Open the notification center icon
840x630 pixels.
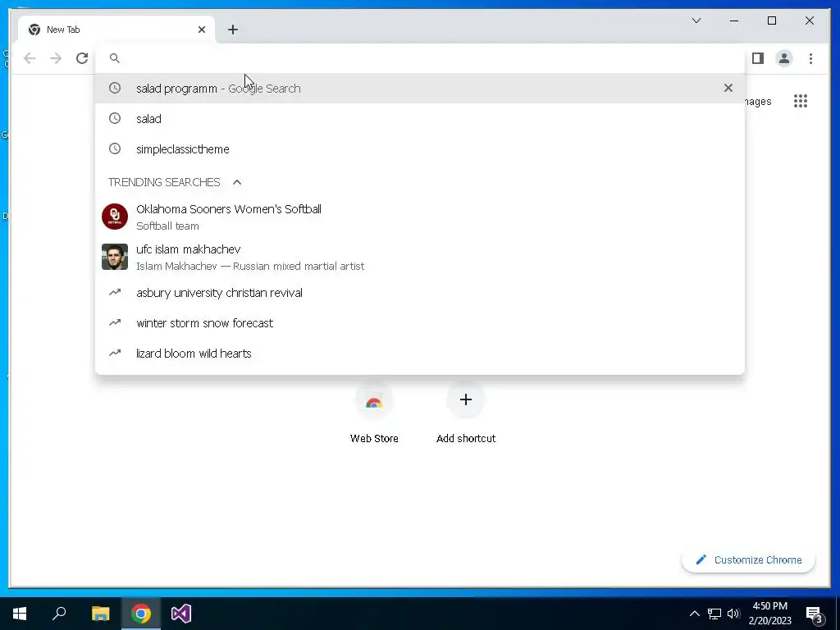(815, 614)
